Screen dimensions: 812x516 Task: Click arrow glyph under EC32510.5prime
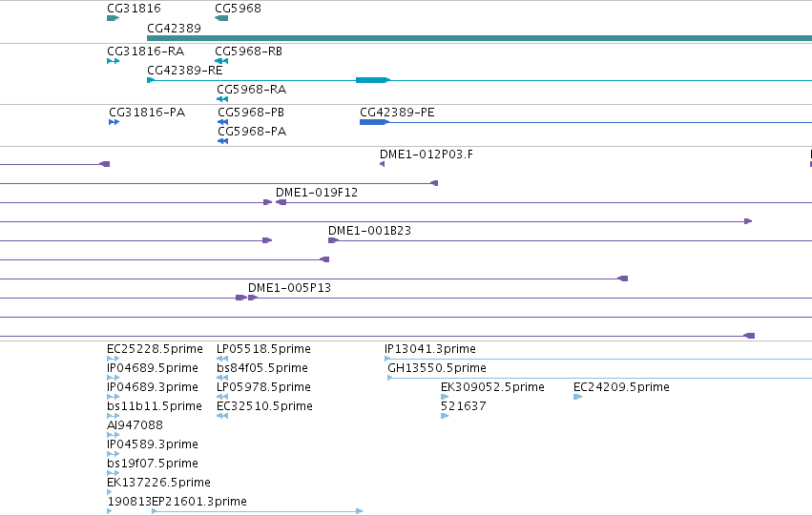tap(222, 416)
